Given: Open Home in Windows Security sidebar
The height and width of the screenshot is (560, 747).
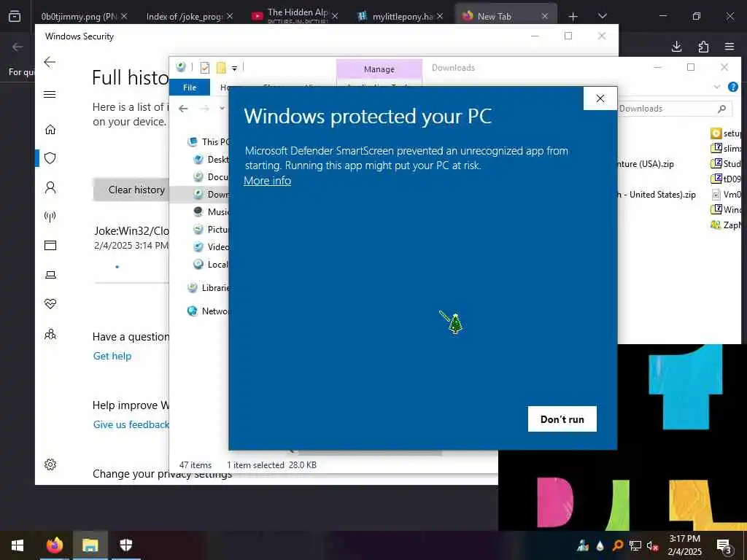Looking at the screenshot, I should tap(50, 130).
